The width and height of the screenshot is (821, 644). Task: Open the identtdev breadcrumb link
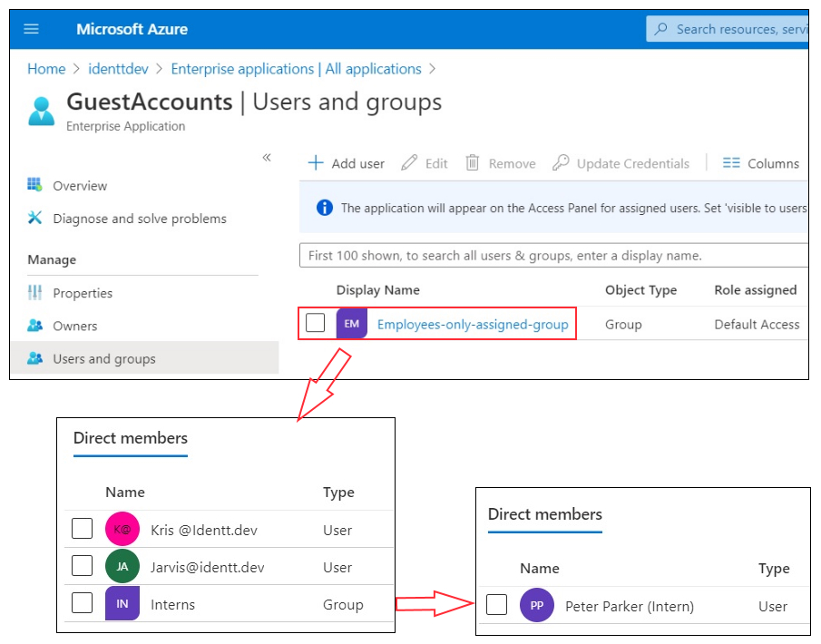[x=118, y=69]
